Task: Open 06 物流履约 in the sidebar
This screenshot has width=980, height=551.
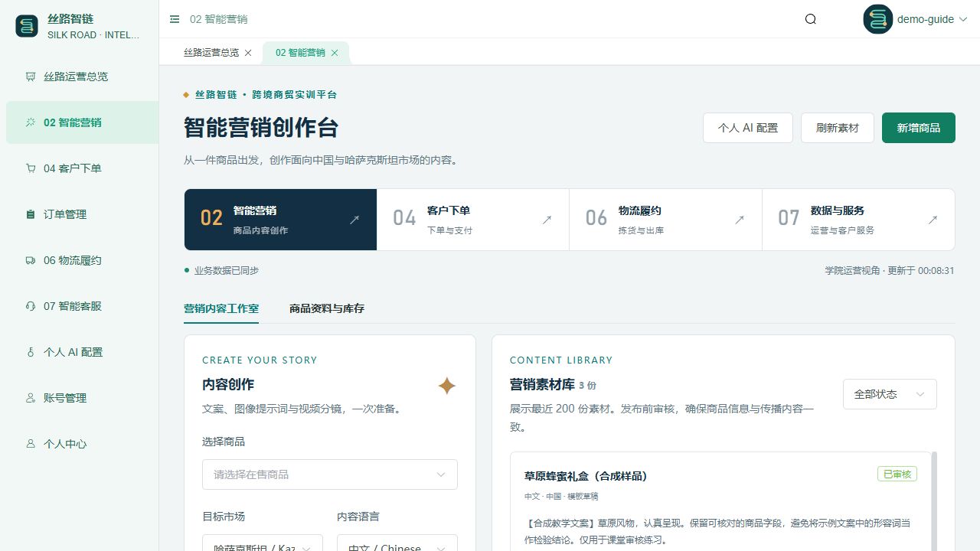Action: tap(82, 260)
